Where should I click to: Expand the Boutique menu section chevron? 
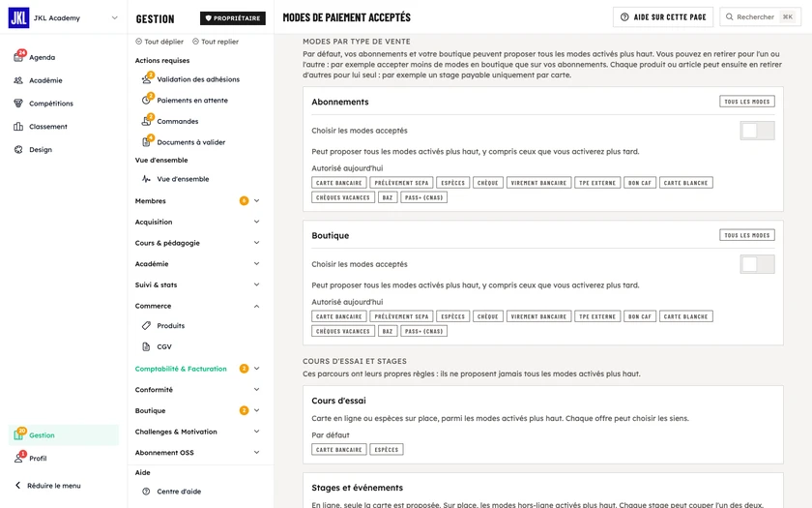(x=256, y=410)
